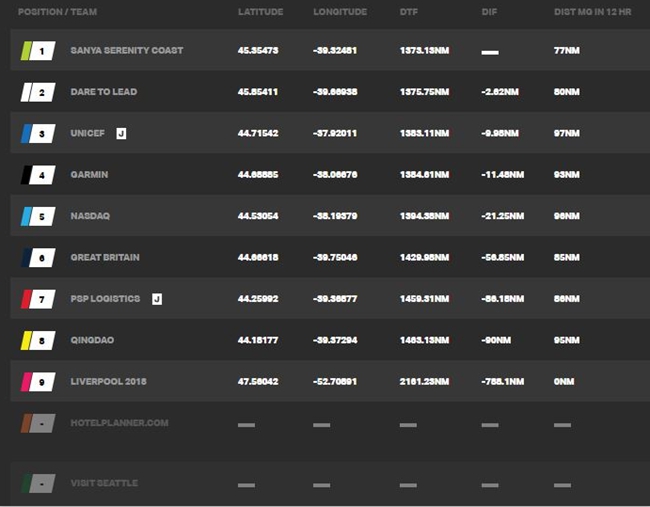Click position 3 badge for Unicef

(38, 133)
